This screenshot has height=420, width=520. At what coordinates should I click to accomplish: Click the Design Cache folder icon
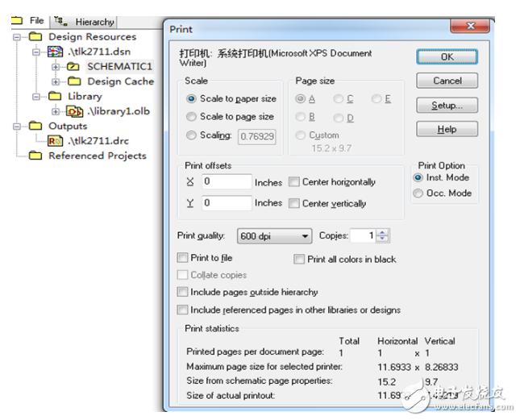pyautogui.click(x=74, y=81)
